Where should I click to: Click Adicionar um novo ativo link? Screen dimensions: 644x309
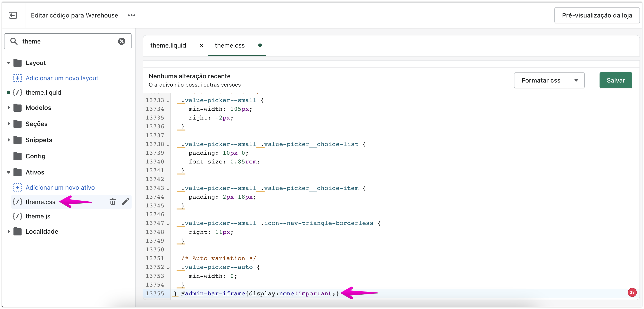[x=60, y=187]
